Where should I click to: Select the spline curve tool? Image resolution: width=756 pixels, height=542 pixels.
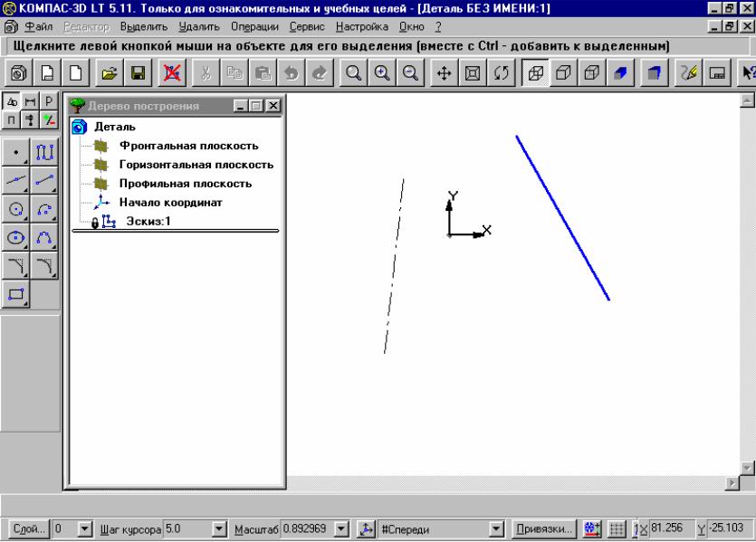(44, 237)
